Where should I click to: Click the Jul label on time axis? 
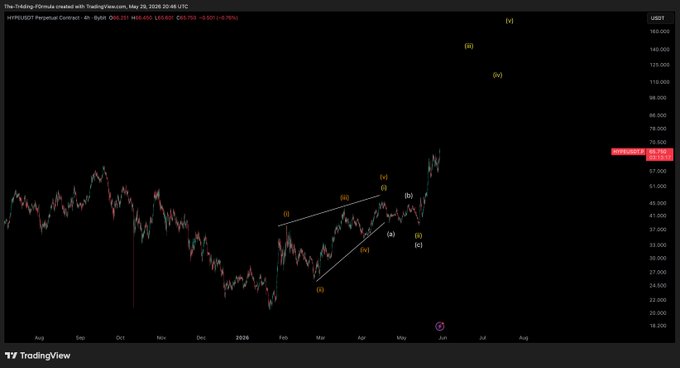click(482, 338)
